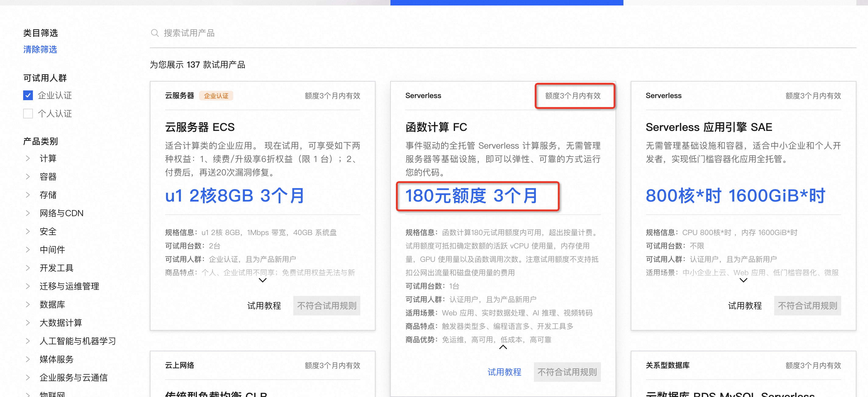Expand the 计算 category chevron

pyautogui.click(x=28, y=159)
